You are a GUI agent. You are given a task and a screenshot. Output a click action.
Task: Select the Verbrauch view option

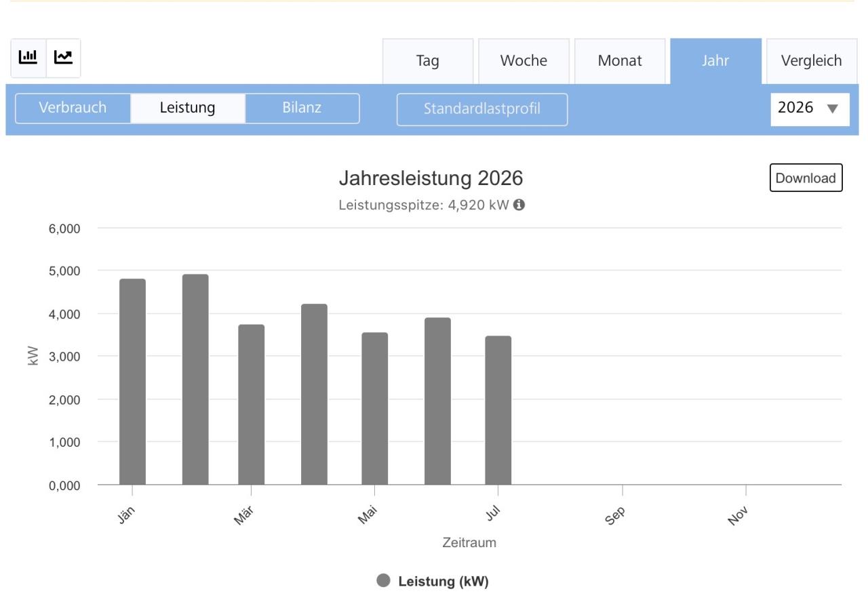(73, 108)
